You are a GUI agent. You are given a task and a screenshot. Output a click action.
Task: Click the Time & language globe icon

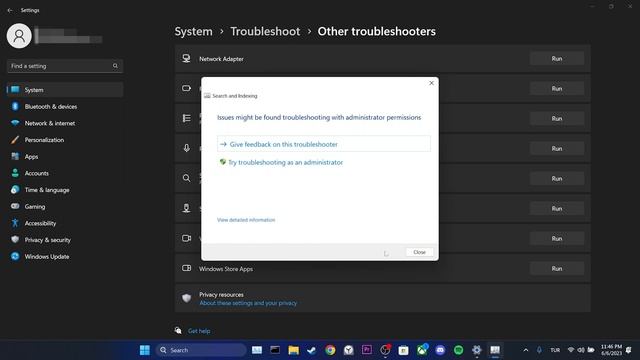(15, 190)
